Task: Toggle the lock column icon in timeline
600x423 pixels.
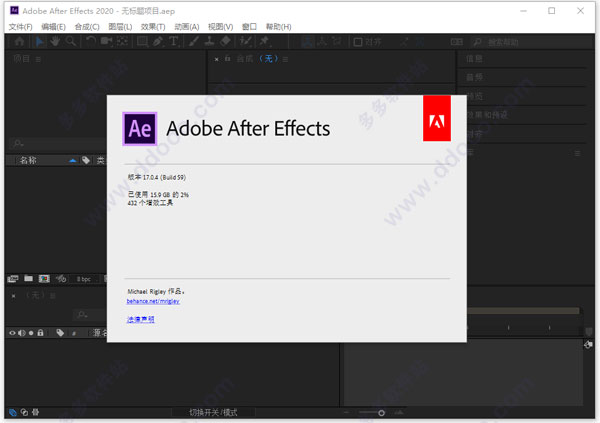Action: [40, 333]
